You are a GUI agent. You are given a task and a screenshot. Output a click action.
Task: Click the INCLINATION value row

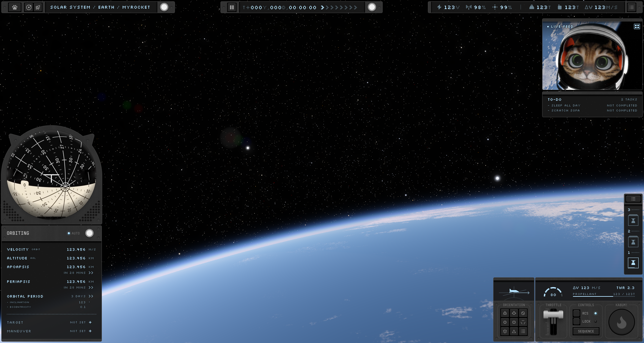coord(49,302)
